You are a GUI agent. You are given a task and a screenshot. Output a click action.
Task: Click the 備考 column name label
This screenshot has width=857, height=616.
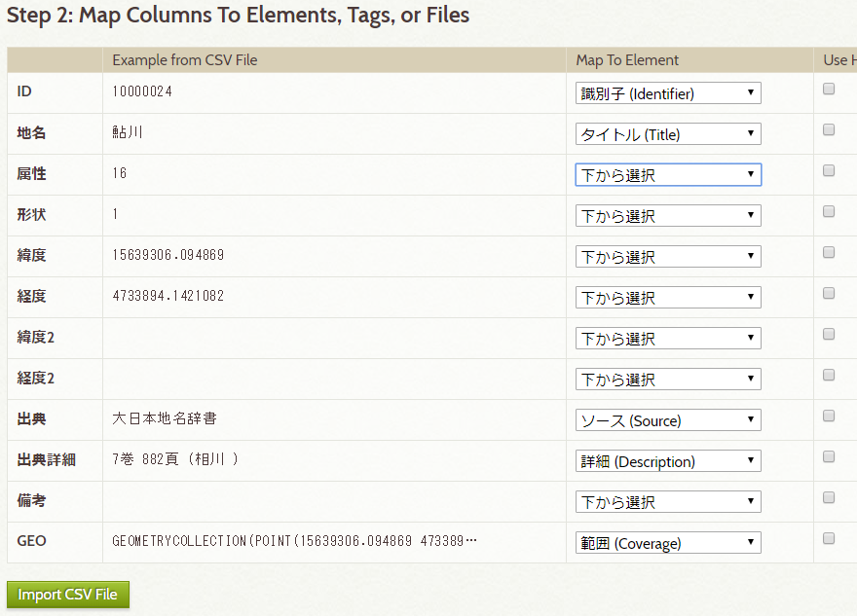click(x=32, y=501)
